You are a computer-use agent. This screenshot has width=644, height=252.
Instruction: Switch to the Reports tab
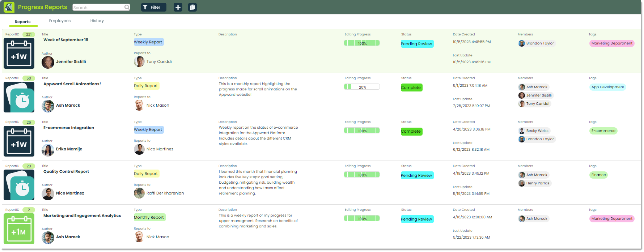pos(22,22)
